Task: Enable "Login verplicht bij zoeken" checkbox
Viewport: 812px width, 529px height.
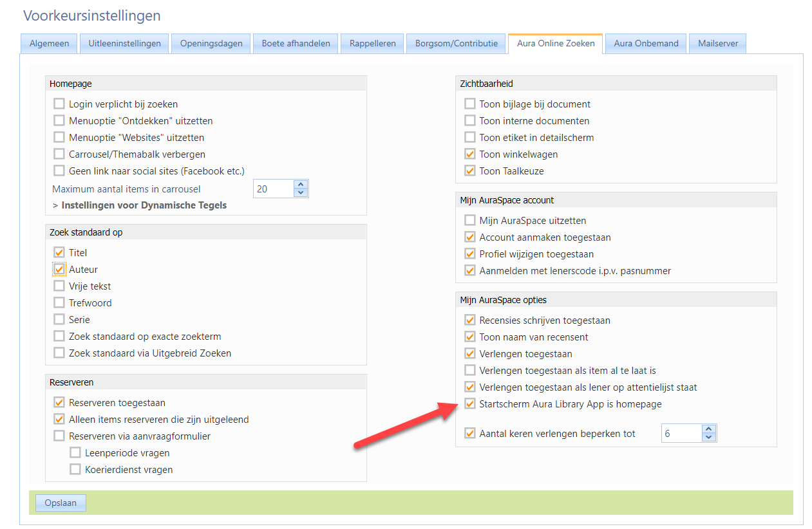Action: (x=59, y=104)
